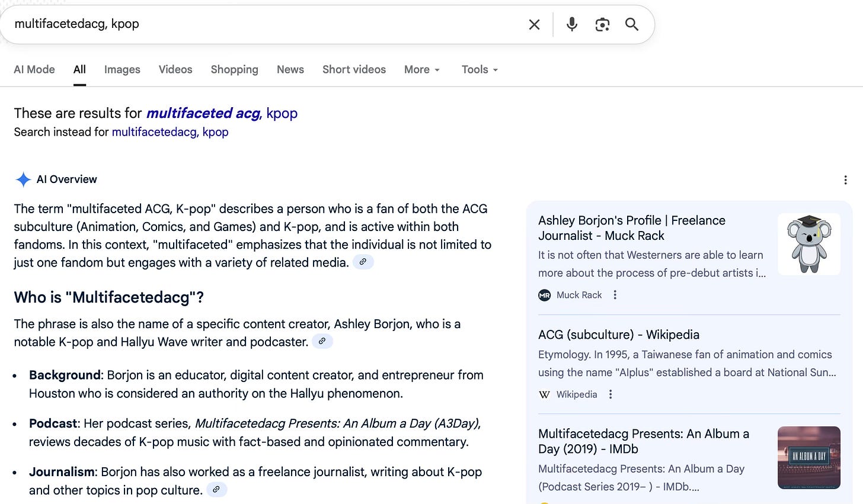Screen dimensions: 863x504
Task: Click the Wikipedia source name
Action: (x=577, y=394)
